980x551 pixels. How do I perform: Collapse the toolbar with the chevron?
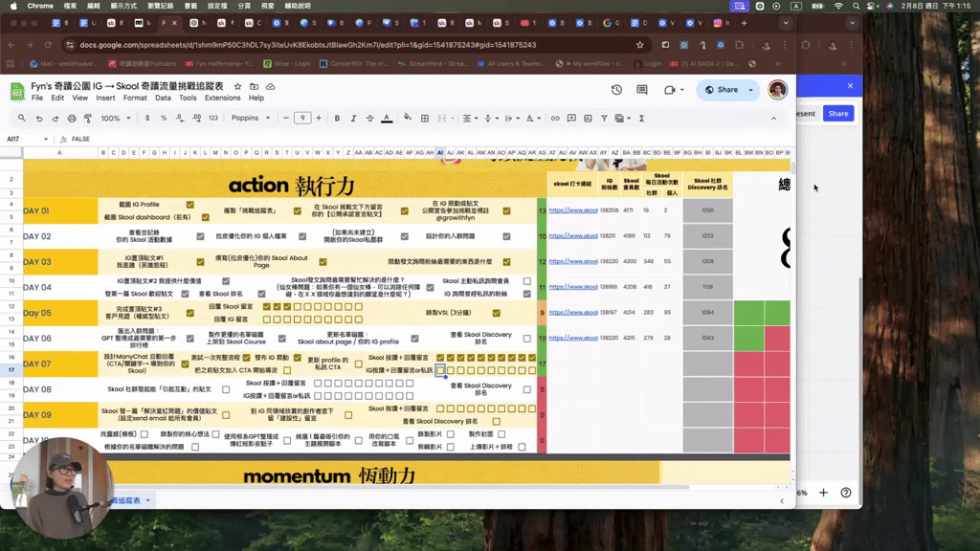[x=773, y=118]
